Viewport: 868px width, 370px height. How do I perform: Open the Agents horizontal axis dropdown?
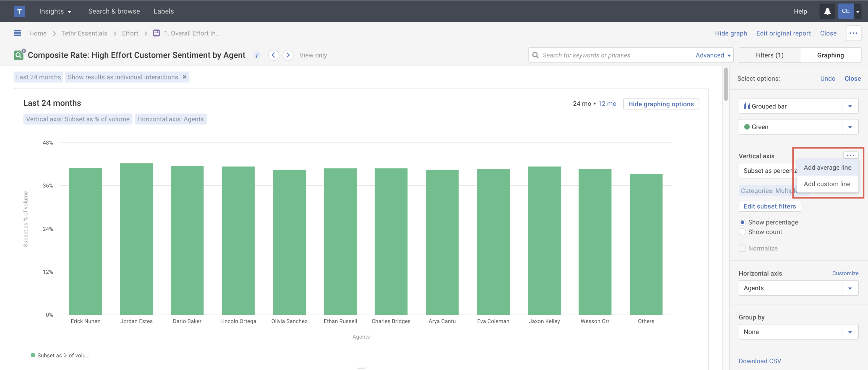click(850, 288)
